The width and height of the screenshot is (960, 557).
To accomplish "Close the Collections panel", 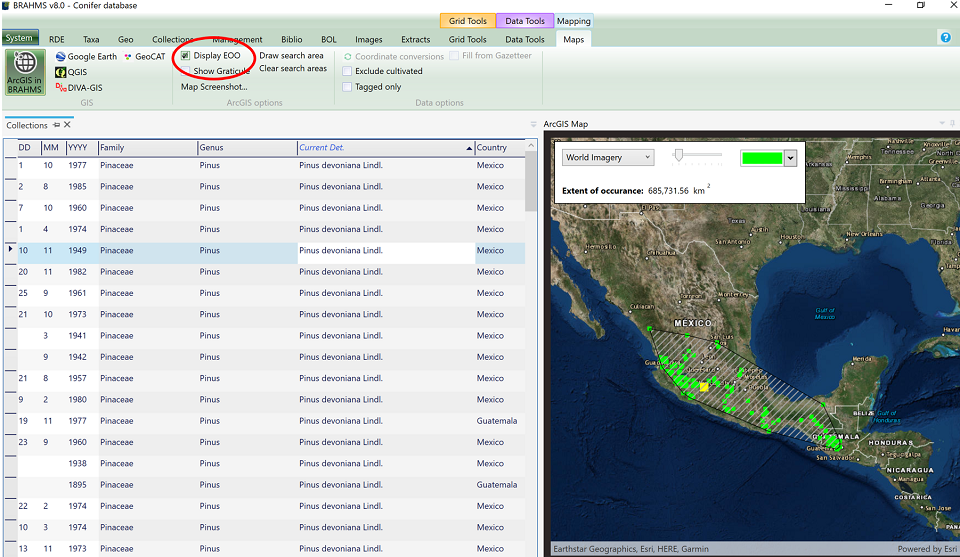I will (x=67, y=125).
